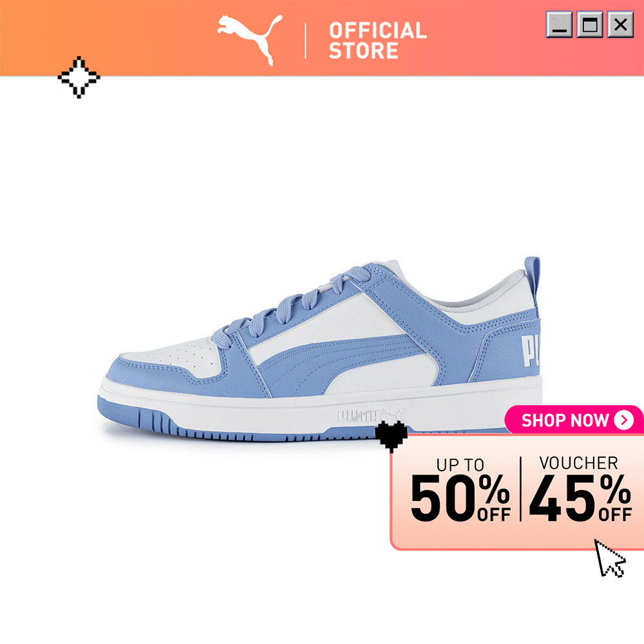Open the Shop Now pink button
644x644 pixels.
pyautogui.click(x=574, y=420)
